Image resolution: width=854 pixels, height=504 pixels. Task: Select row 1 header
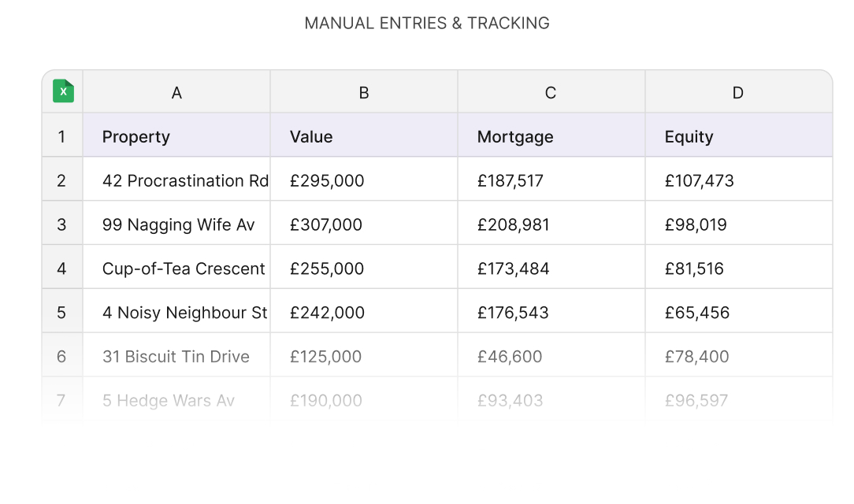[x=61, y=137]
